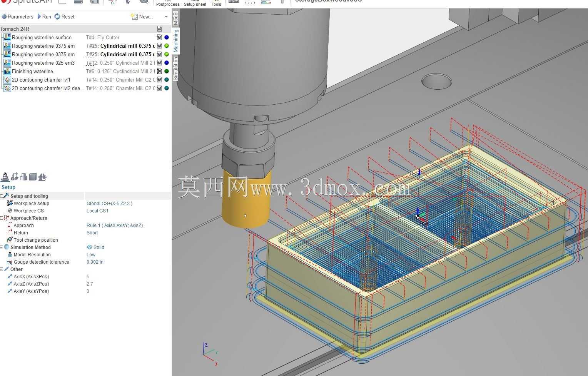Image resolution: width=588 pixels, height=376 pixels.
Task: Switch to the Simulation tab
Action: (175, 68)
